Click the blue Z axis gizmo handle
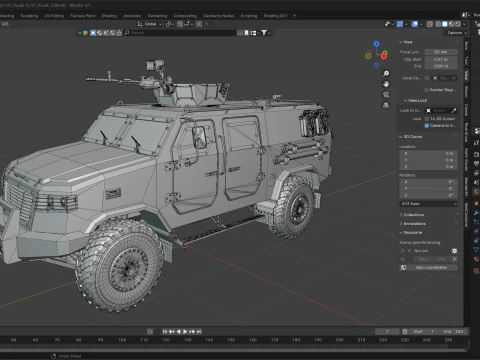480x360 pixels. click(376, 44)
